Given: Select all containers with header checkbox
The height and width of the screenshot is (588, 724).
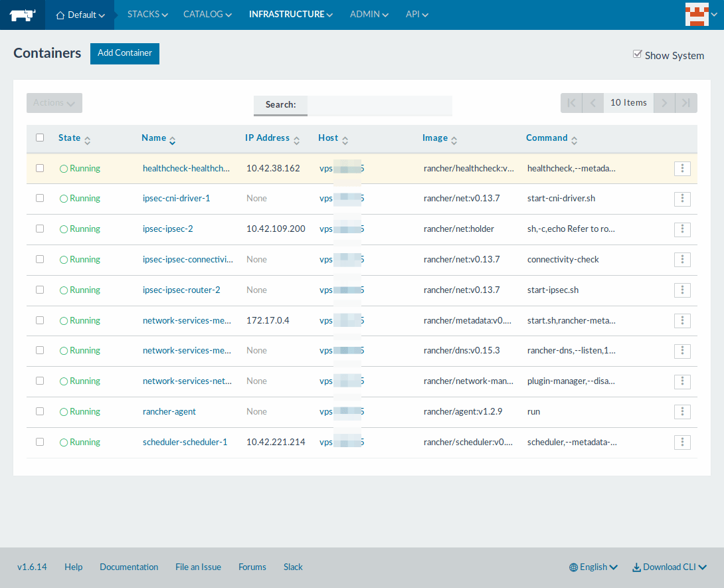Looking at the screenshot, I should pos(40,138).
